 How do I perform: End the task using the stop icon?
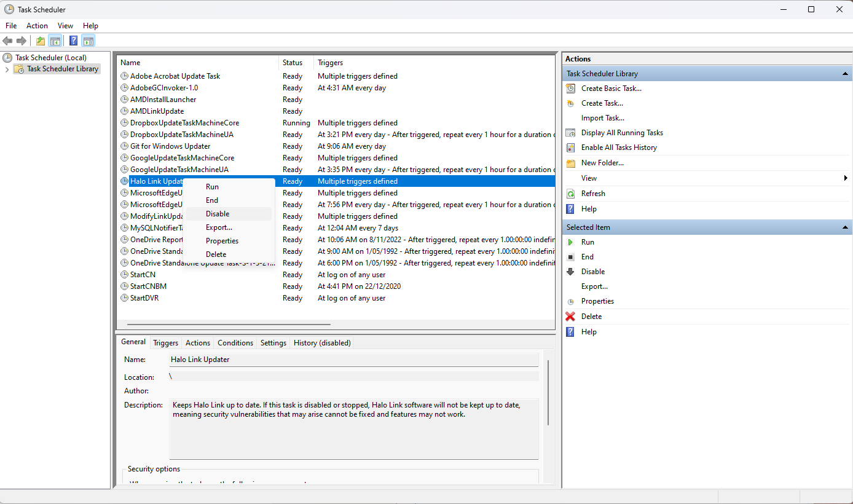coord(572,256)
